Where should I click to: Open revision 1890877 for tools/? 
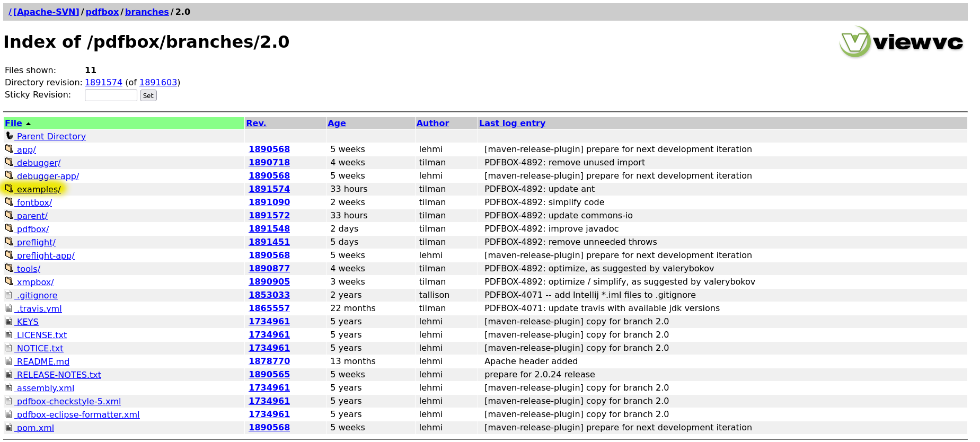269,268
